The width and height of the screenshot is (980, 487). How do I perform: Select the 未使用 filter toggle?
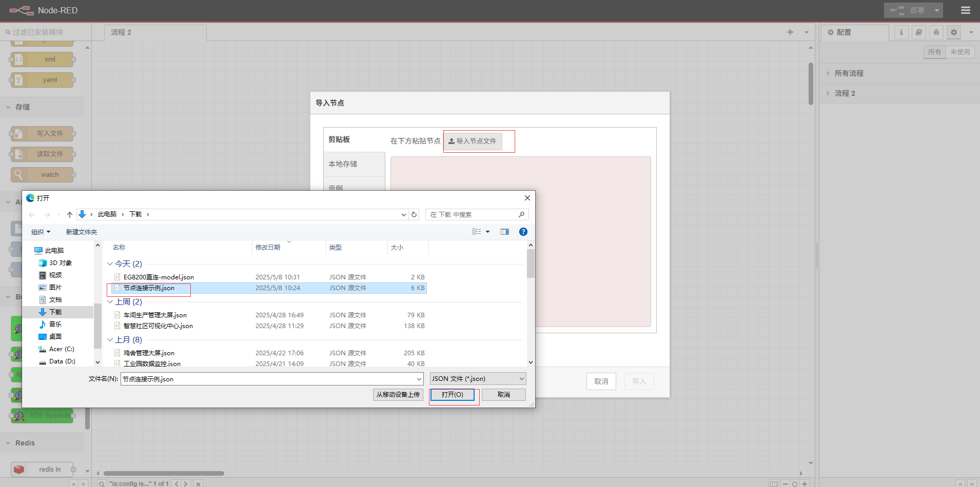coord(959,52)
